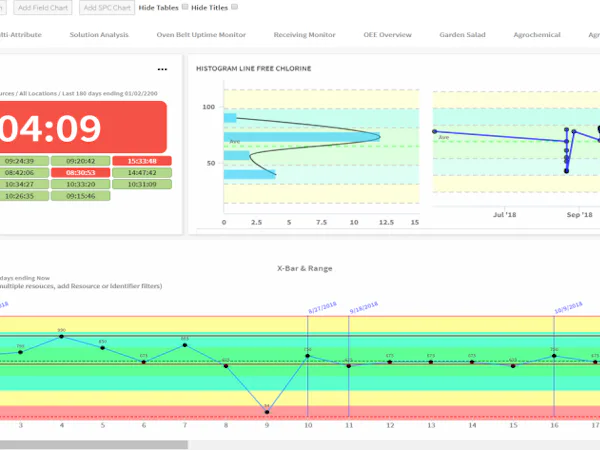Enable the Hide Titles checkbox
Image resolution: width=600 pixels, height=450 pixels.
point(235,7)
